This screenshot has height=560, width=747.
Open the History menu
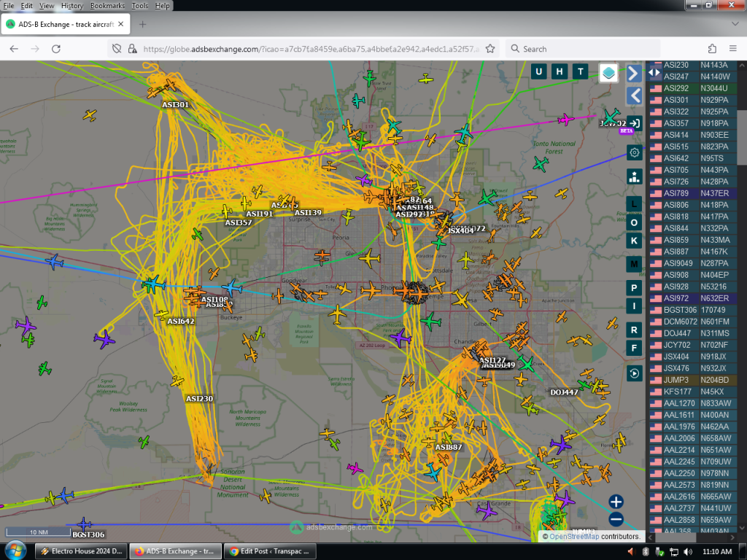pyautogui.click(x=72, y=6)
